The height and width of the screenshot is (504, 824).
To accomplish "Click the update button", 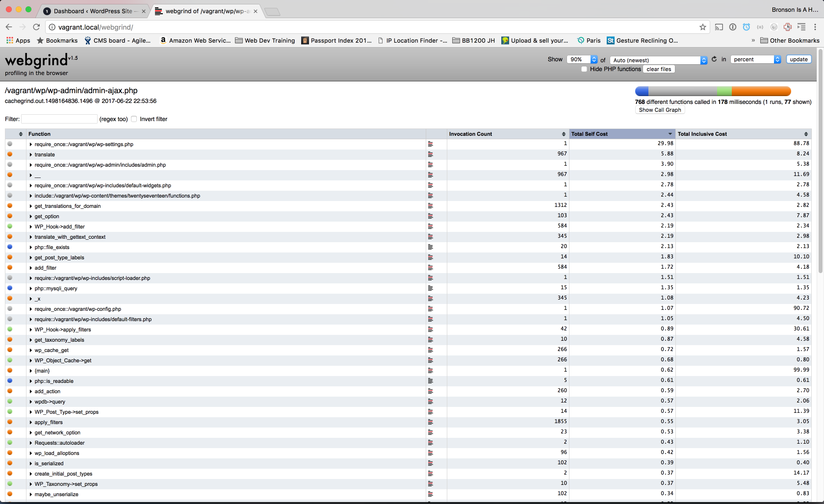I will point(798,59).
